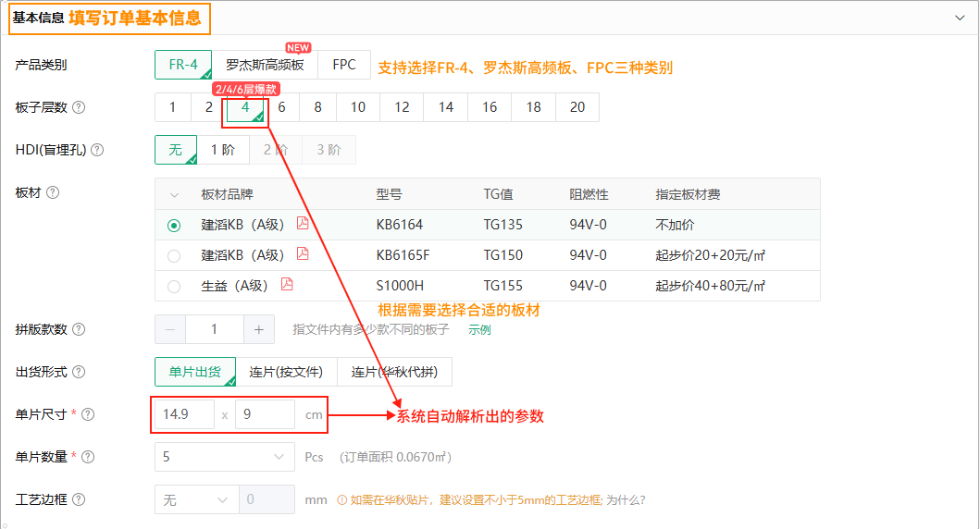The width and height of the screenshot is (980, 529).
Task: Open PDF datasheet for 生益 S1000H
Action: click(287, 285)
